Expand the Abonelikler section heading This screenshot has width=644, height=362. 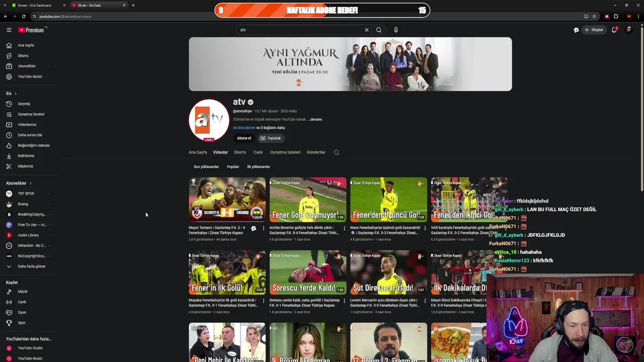pos(19,183)
